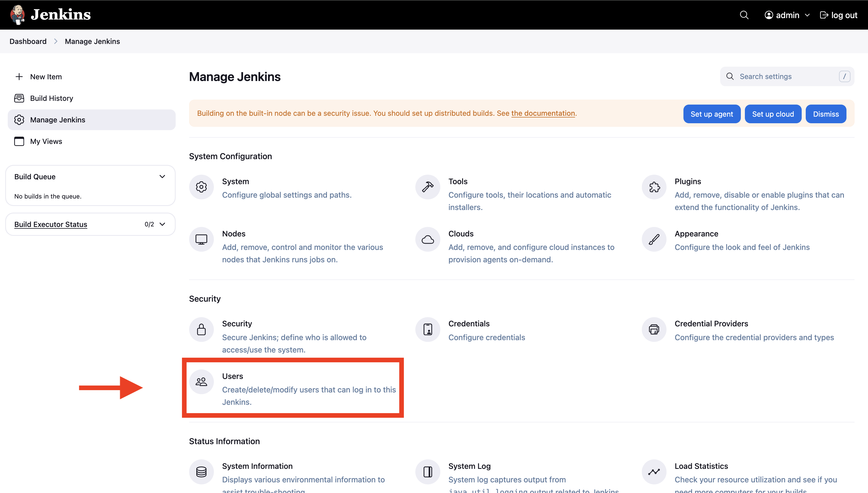Click the Manage Jenkins gear icon in sidebar
The image size is (868, 493).
[19, 120]
